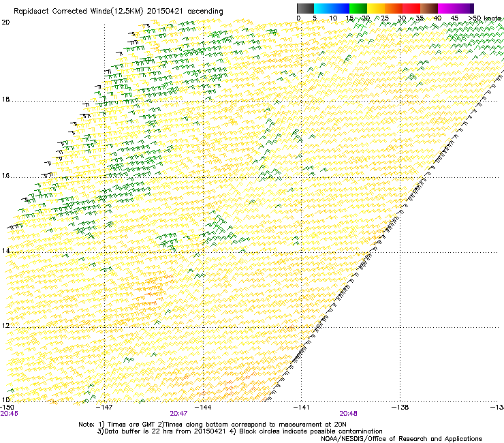504x443 pixels.
Task: Click the longitude axis label '-150'
Action: [x=7, y=408]
